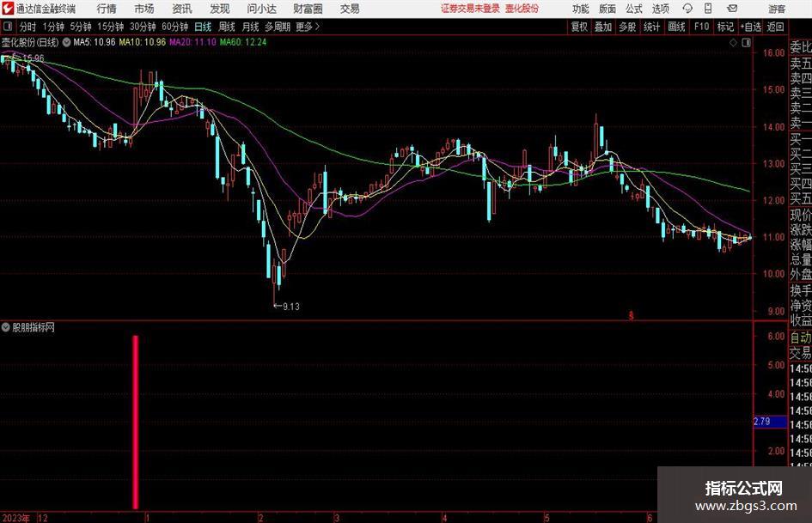This screenshot has height=523, width=812.
Task: Click the 叠加 overlay button
Action: pyautogui.click(x=603, y=27)
